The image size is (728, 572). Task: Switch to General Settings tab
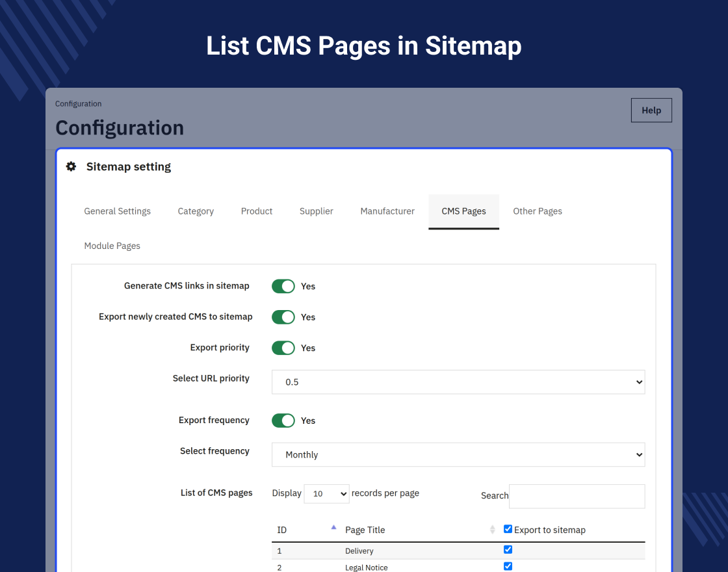pos(118,211)
